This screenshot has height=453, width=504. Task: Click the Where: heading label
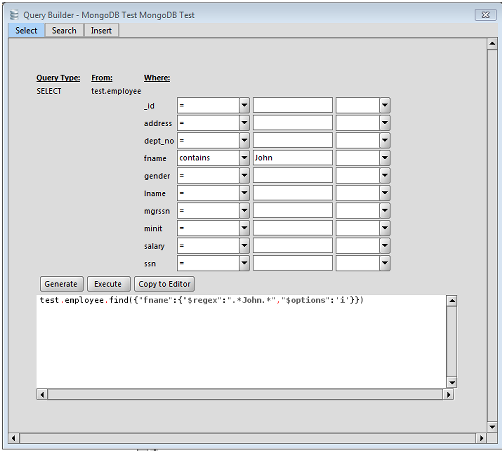[x=157, y=78]
